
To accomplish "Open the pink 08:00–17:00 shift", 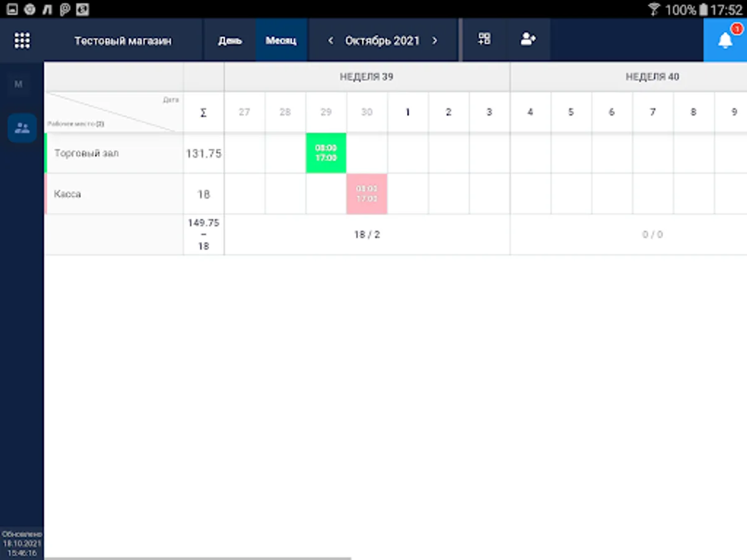I will click(367, 194).
